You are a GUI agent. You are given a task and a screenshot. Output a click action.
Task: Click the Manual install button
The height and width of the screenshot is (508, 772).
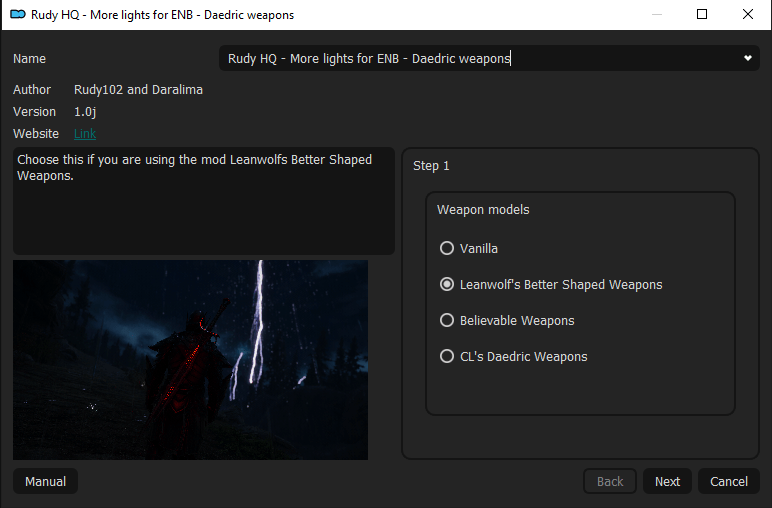click(x=45, y=481)
